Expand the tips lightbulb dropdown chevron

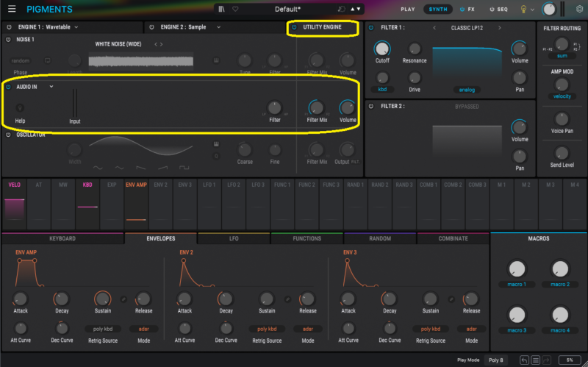coord(532,10)
